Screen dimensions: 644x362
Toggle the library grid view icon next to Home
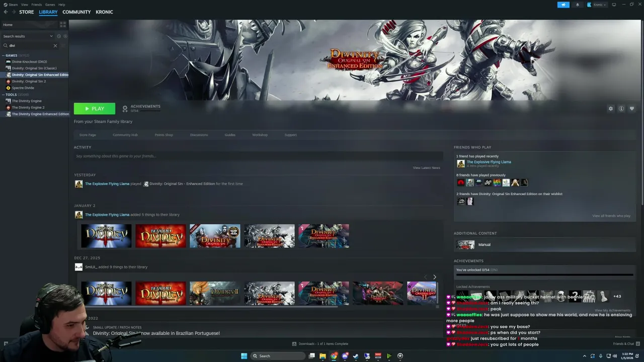pyautogui.click(x=63, y=25)
